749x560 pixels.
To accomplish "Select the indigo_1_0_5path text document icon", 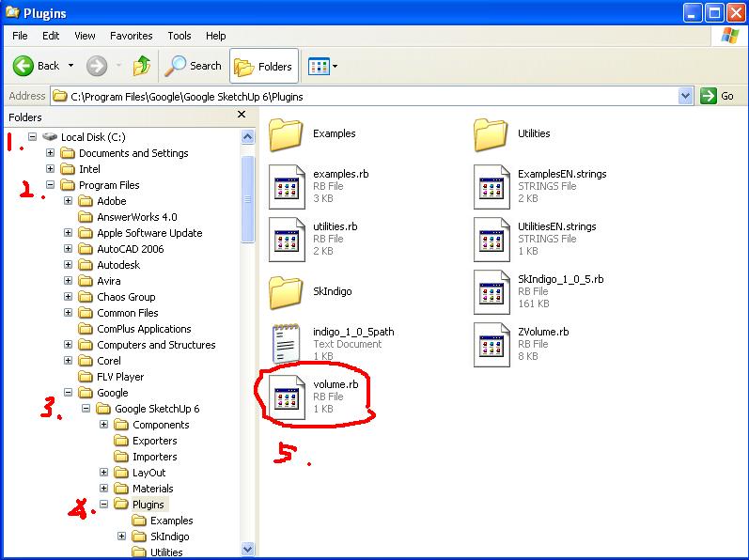I will pos(286,344).
